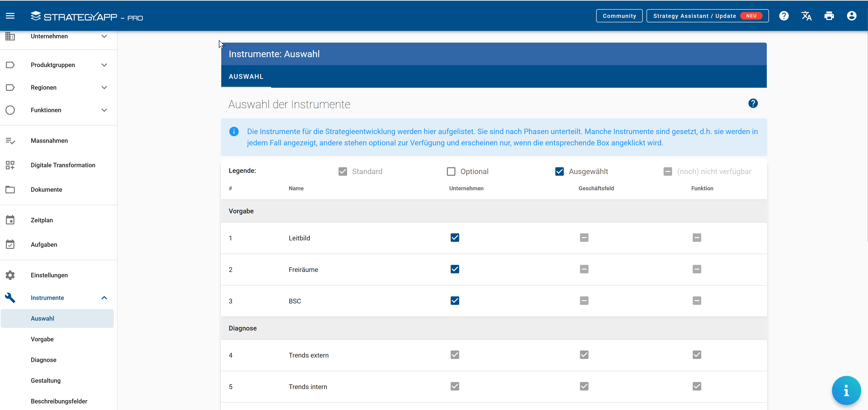Toggle Leitbild Unternehmen checkbox
This screenshot has height=410, width=868.
pyautogui.click(x=454, y=238)
